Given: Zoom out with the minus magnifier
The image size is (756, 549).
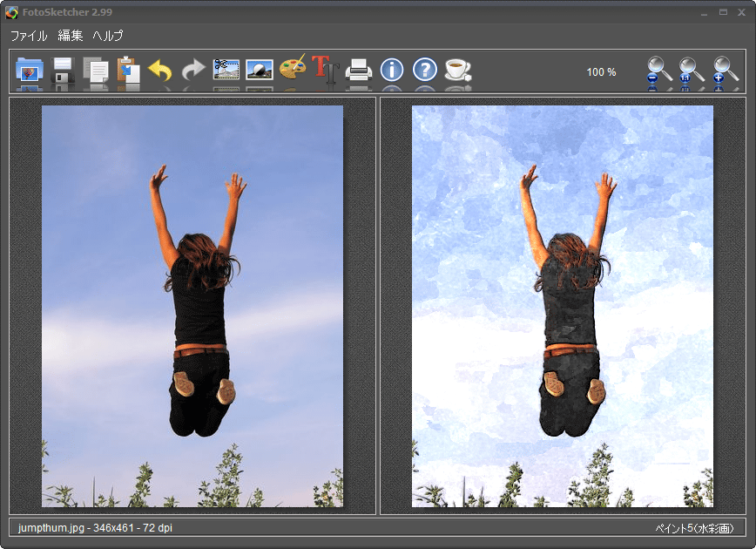Looking at the screenshot, I should (659, 70).
